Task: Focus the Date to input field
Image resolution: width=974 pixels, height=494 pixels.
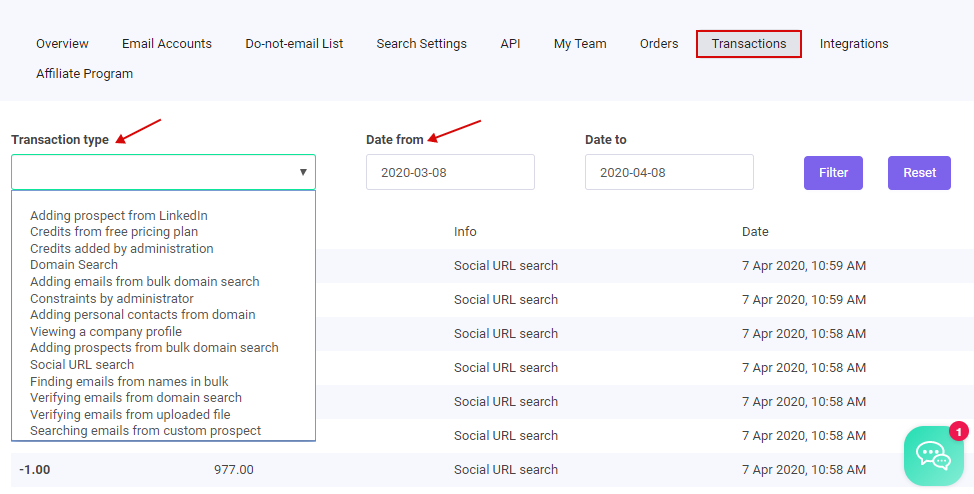Action: [669, 172]
